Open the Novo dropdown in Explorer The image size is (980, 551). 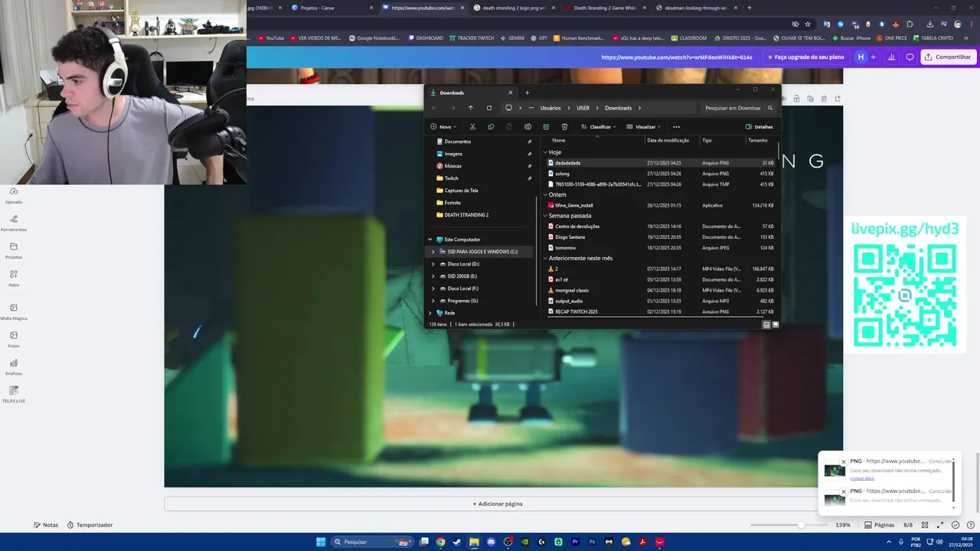click(443, 127)
